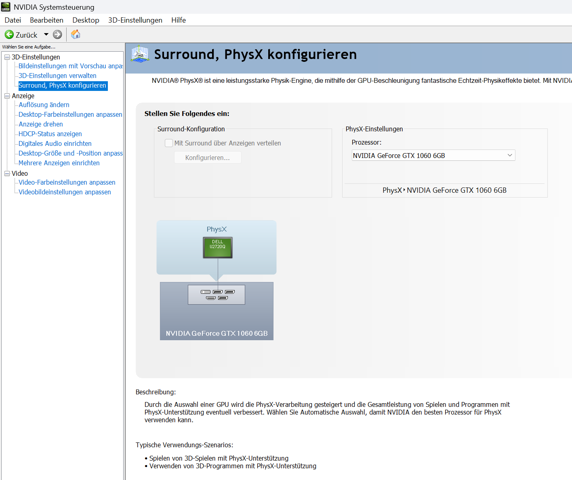Open the PhysX Prozessor dropdown
The height and width of the screenshot is (480, 572).
click(433, 155)
